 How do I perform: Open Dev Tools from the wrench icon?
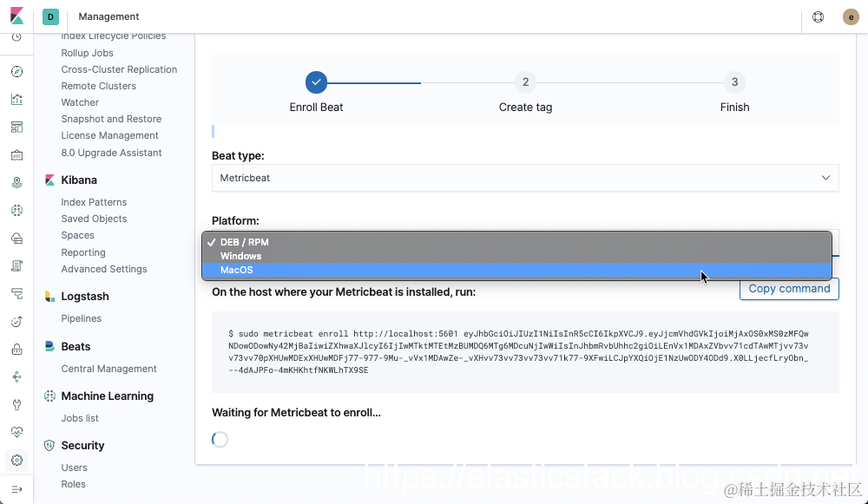tap(16, 404)
